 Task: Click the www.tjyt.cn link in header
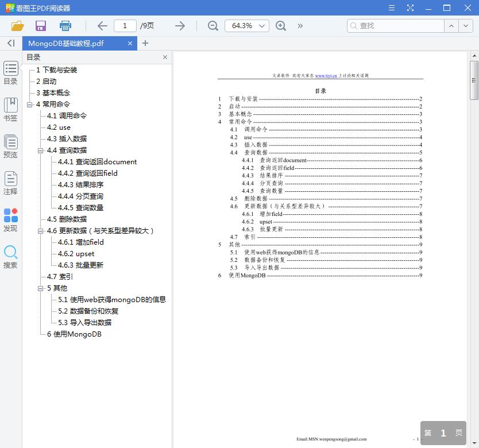coord(326,75)
